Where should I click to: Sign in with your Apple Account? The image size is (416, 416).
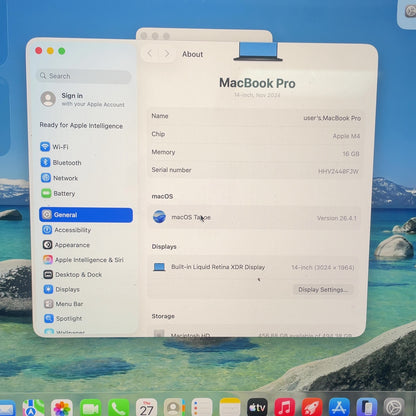[82, 99]
